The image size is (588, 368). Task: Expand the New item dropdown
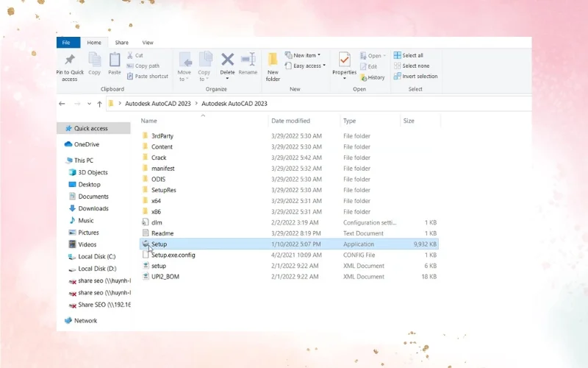coord(304,55)
